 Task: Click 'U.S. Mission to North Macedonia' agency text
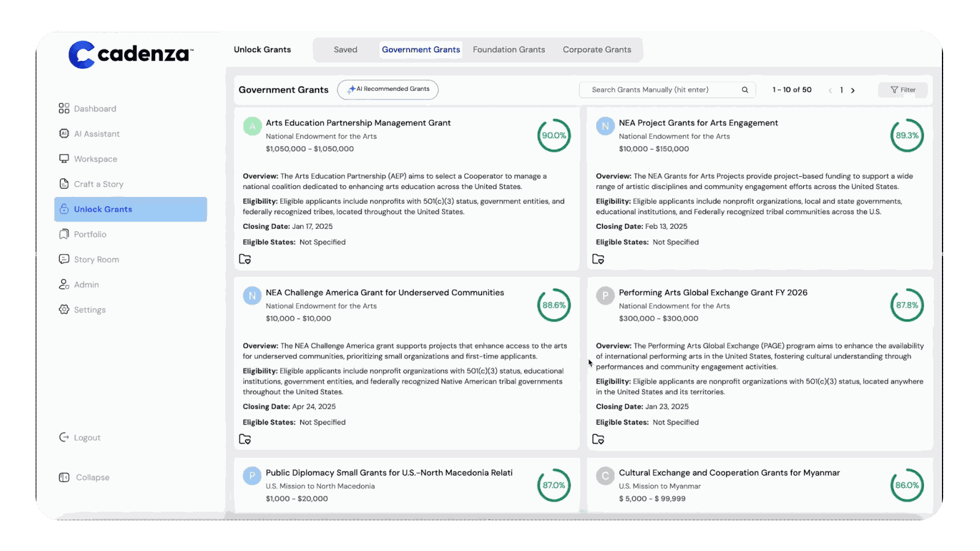pos(320,486)
